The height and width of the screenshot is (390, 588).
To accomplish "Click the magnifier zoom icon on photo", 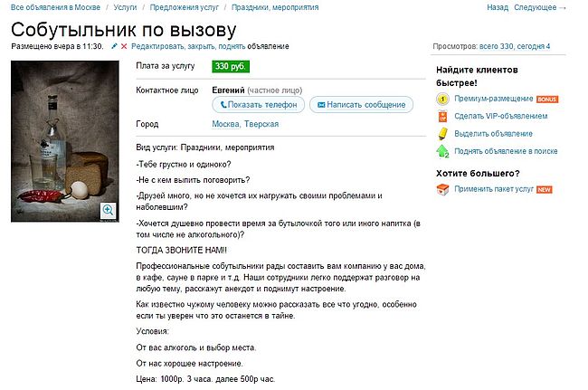I will click(x=108, y=211).
